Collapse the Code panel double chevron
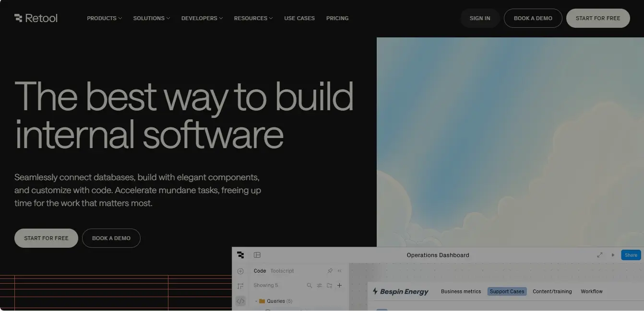Viewport: 644px width, 311px height. (x=340, y=271)
